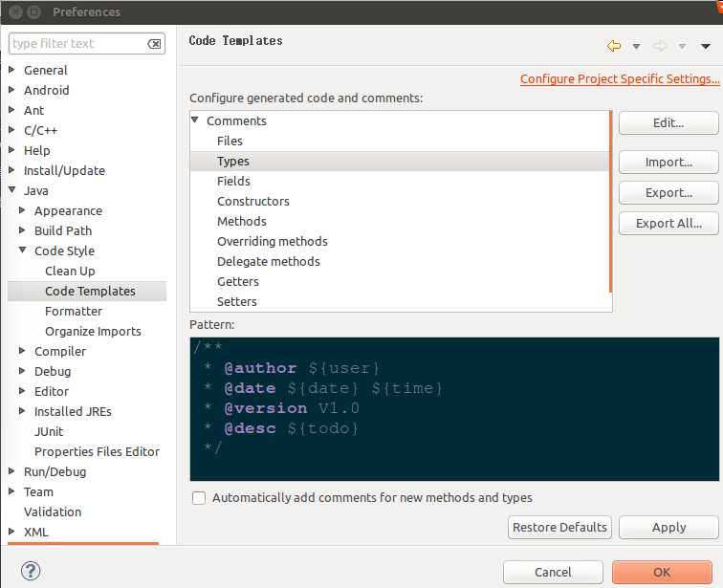Viewport: 723px width, 588px height.
Task: Expand the Run/Debug category
Action: [x=12, y=471]
